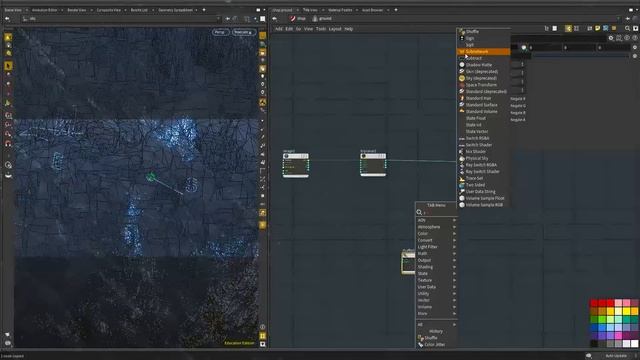Pick the white swatch in color palette
The width and height of the screenshot is (640, 360).
tap(634, 344)
